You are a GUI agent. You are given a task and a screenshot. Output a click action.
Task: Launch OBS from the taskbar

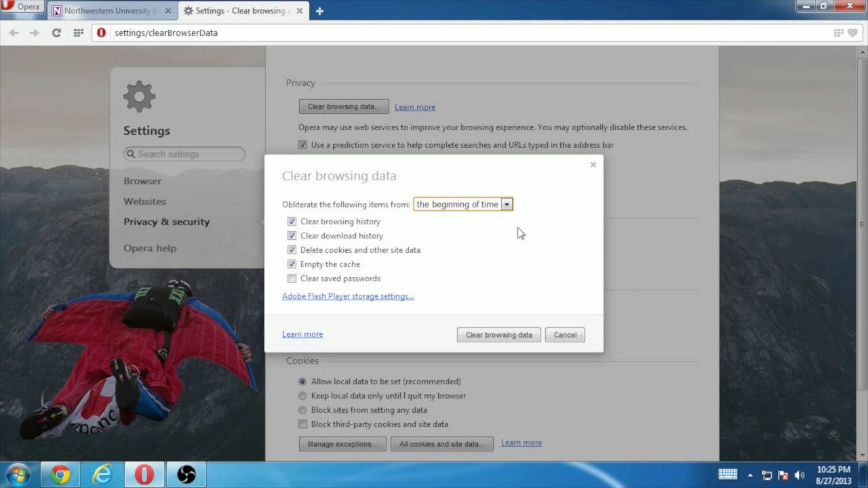(186, 474)
